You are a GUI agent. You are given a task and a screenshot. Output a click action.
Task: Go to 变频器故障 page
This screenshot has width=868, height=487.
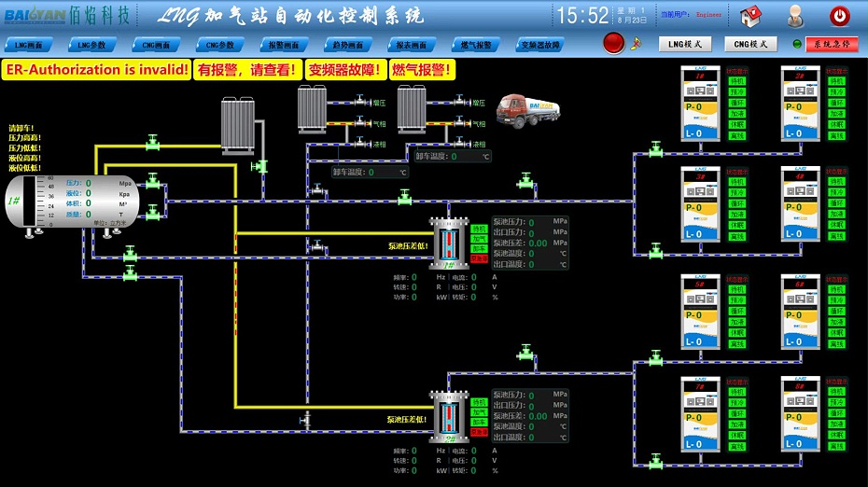(x=540, y=45)
